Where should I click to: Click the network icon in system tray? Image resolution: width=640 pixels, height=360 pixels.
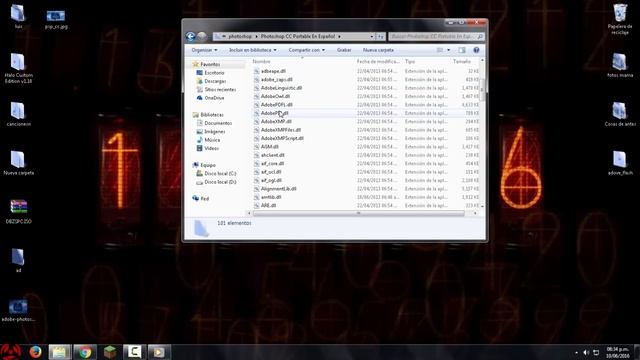pos(596,352)
